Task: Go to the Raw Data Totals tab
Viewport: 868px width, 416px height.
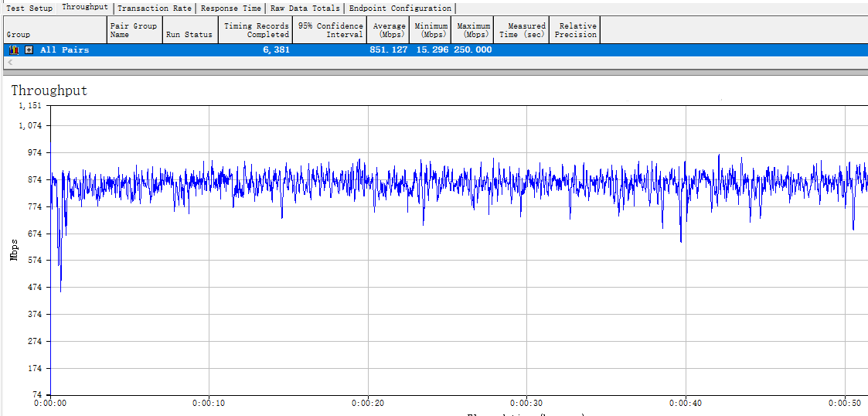Action: (305, 9)
